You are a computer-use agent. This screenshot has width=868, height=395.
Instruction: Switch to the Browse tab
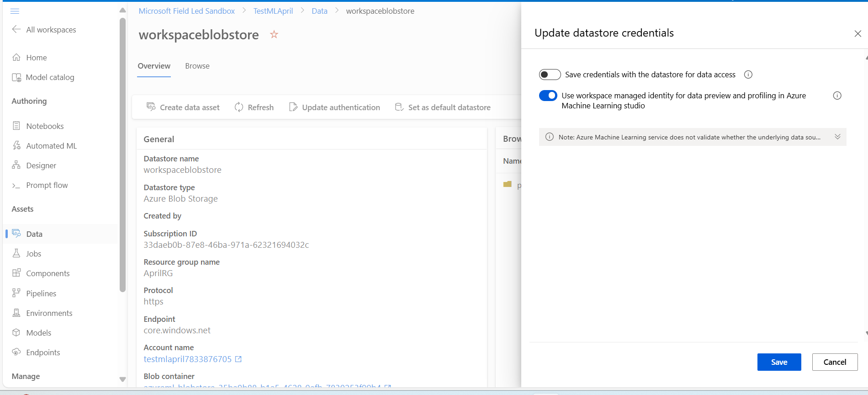(197, 66)
